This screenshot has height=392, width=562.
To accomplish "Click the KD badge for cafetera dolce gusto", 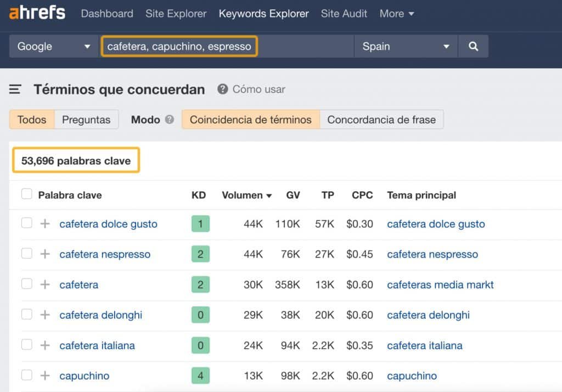I will 200,224.
